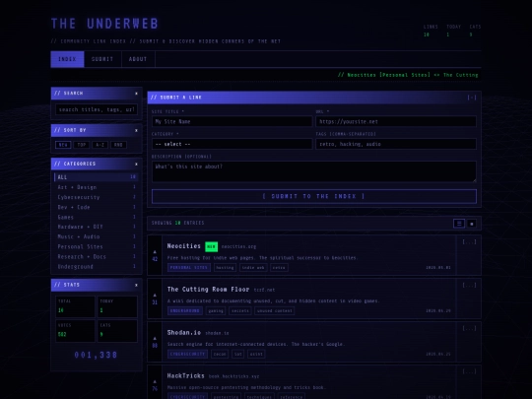
Task: Upvote the Shodan.io entry
Action: pos(155,338)
